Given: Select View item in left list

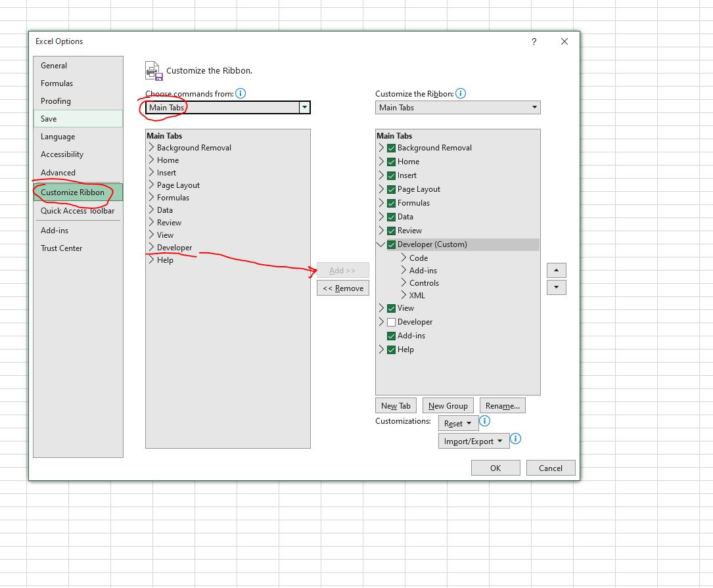Looking at the screenshot, I should 165,235.
